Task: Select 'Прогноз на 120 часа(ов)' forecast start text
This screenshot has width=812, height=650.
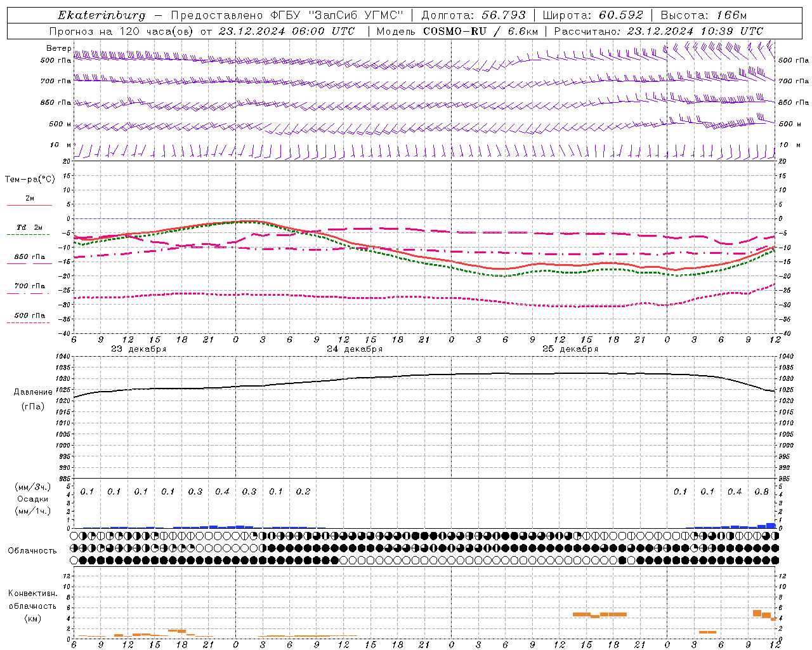Action: pos(202,31)
